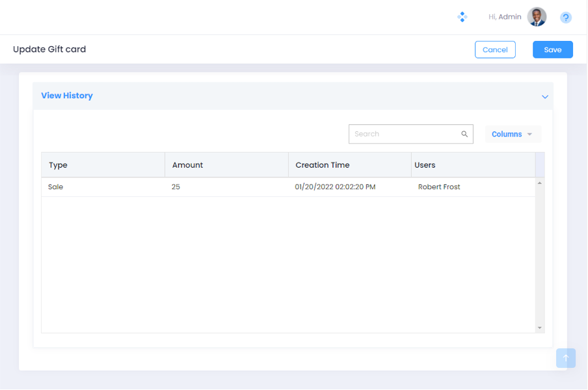The image size is (588, 390).
Task: Save the gift card changes
Action: pyautogui.click(x=552, y=49)
